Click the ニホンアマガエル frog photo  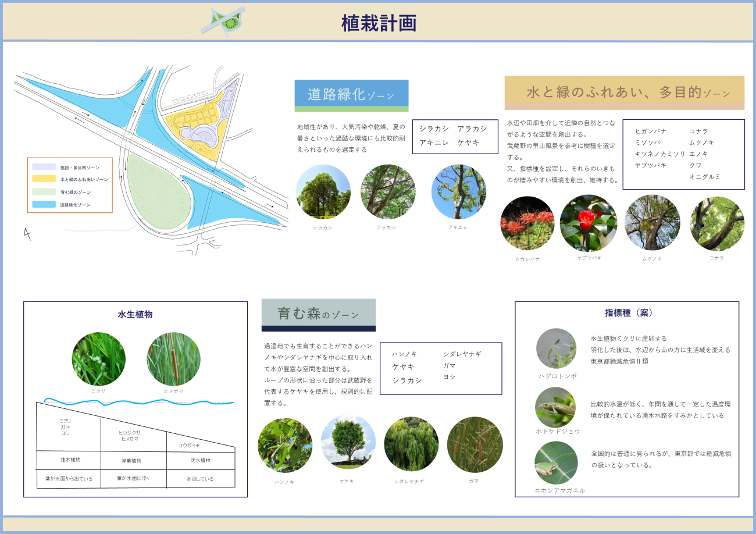(556, 463)
